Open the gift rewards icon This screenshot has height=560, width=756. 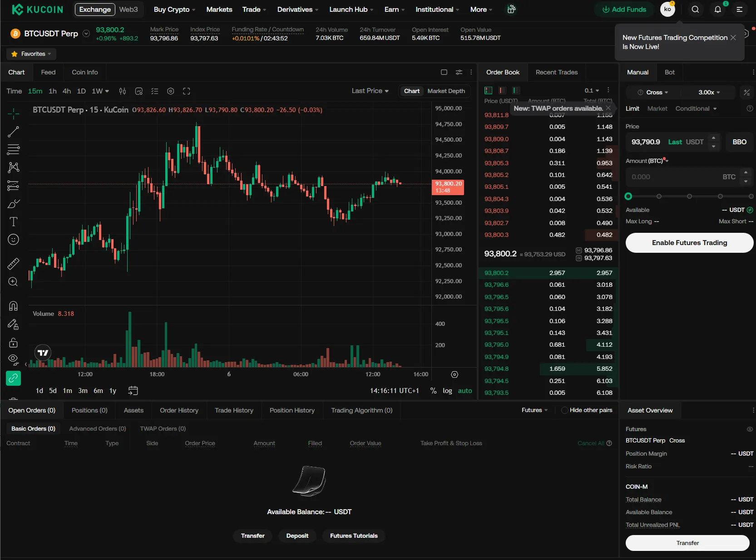(x=511, y=9)
